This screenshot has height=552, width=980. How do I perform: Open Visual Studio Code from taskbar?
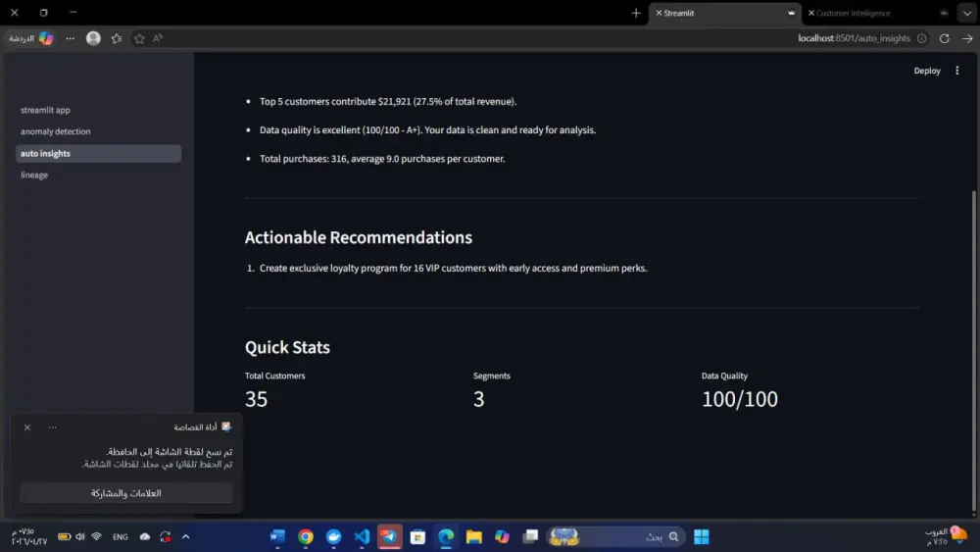[x=362, y=537]
